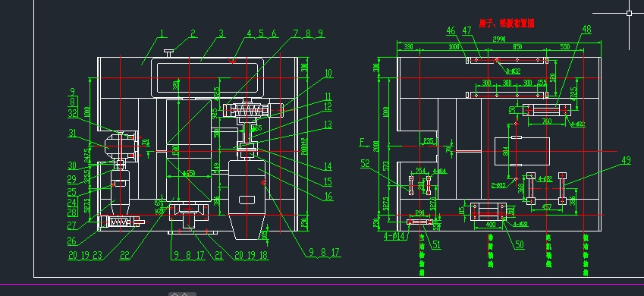The height and width of the screenshot is (296, 644).
Task: Select part callout number 52
Action: 365,163
